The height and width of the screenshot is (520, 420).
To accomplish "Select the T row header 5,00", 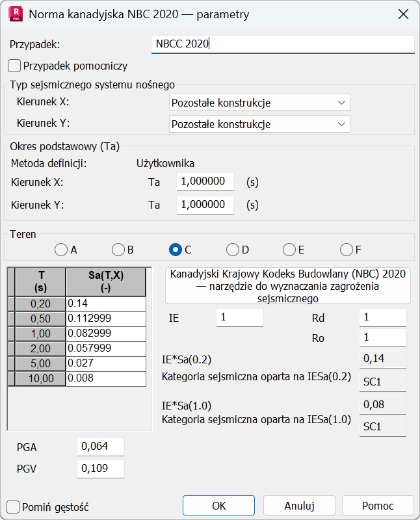I will coord(40,363).
